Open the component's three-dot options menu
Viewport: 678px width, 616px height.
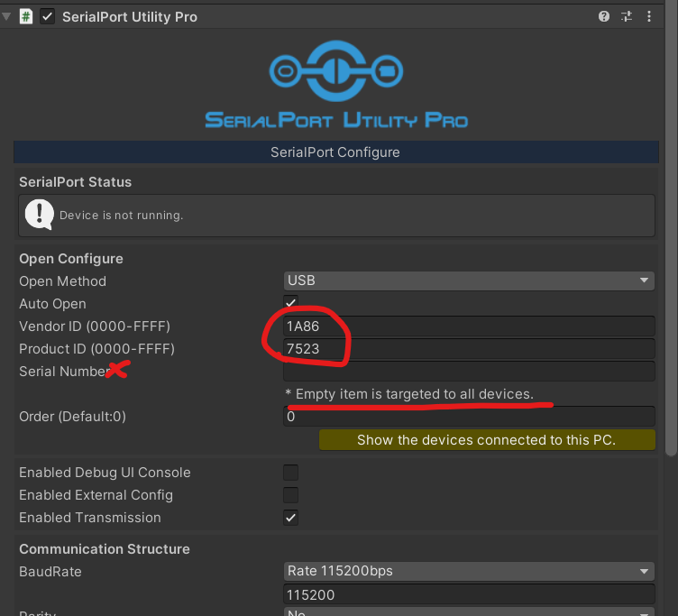[648, 17]
